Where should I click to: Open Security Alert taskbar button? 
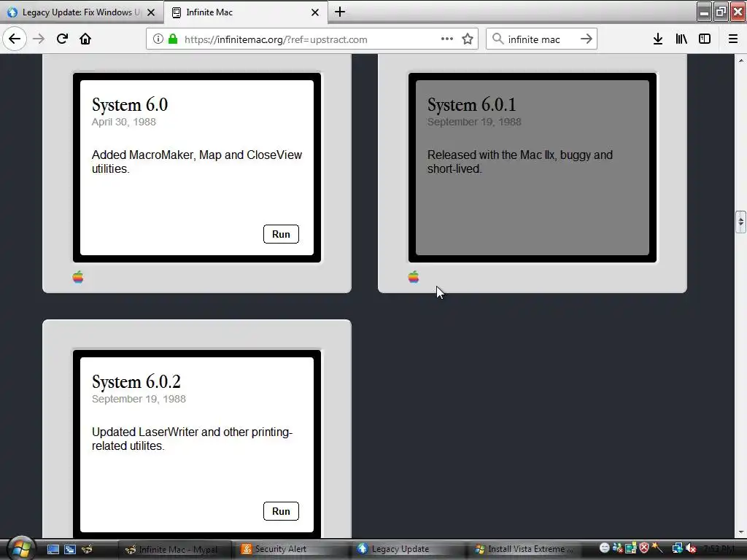[x=292, y=549]
